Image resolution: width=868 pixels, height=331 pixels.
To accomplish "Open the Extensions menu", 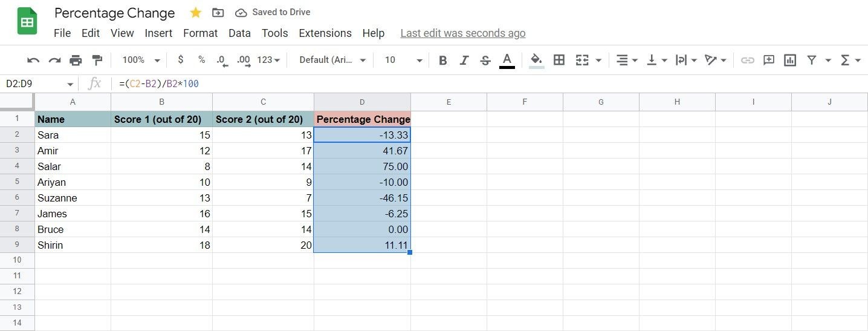I will (325, 33).
